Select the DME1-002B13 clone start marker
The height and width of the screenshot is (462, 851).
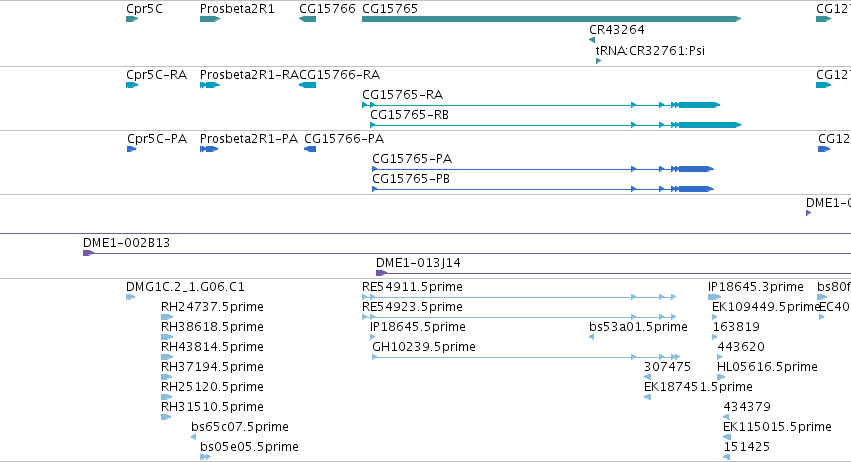coord(88,253)
